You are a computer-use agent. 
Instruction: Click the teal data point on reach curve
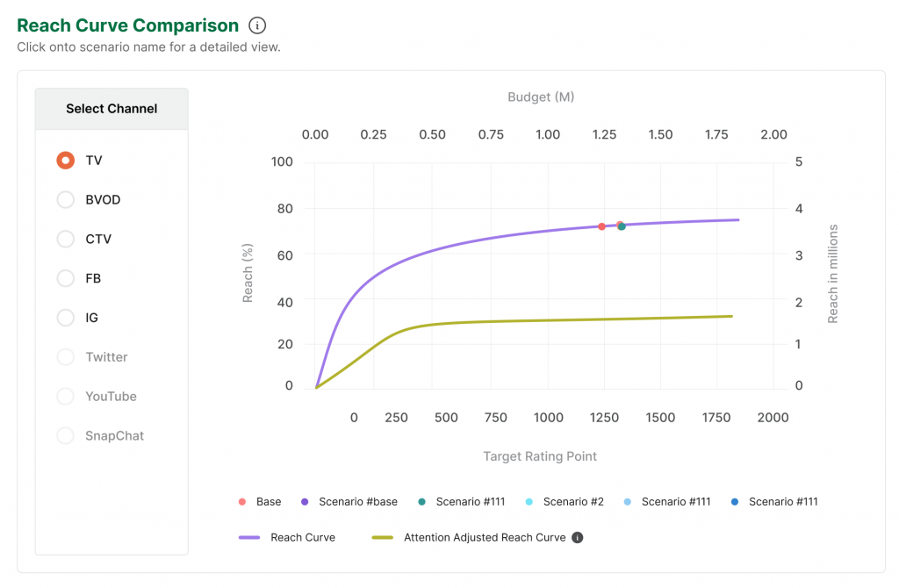coord(622,226)
